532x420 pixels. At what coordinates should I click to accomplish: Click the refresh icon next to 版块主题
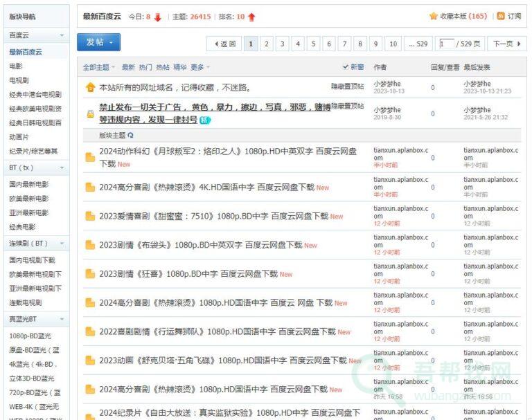[x=131, y=136]
